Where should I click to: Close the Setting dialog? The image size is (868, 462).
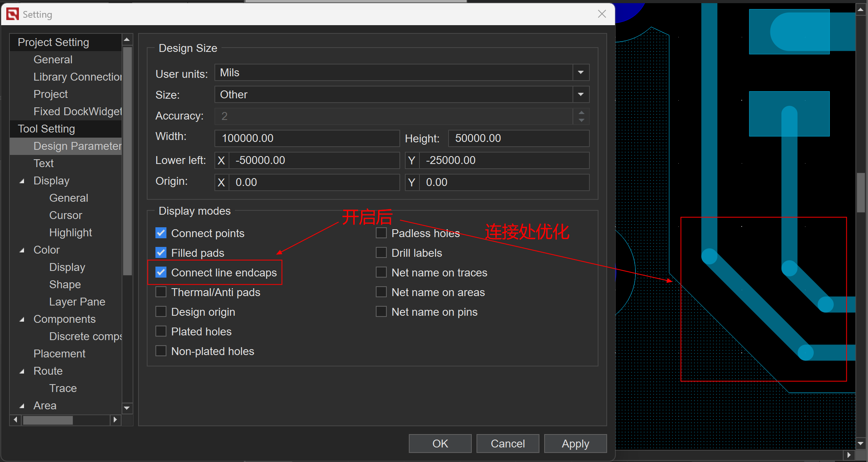602,14
